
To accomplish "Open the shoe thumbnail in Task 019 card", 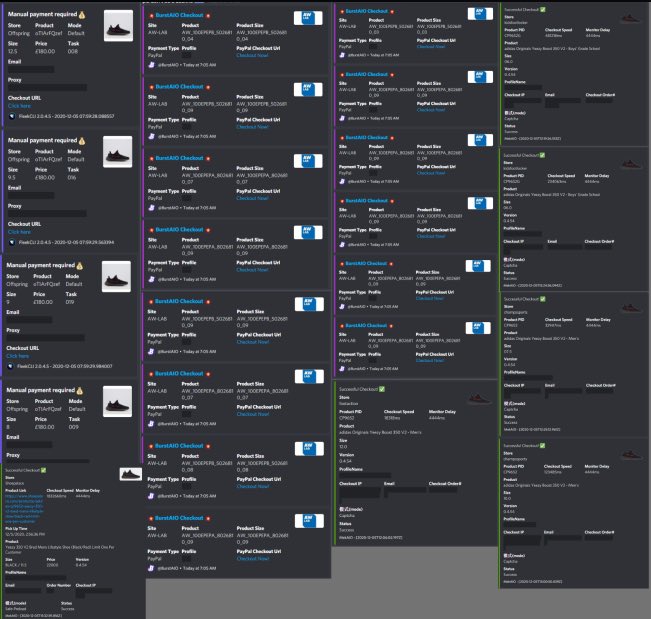I will click(116, 276).
